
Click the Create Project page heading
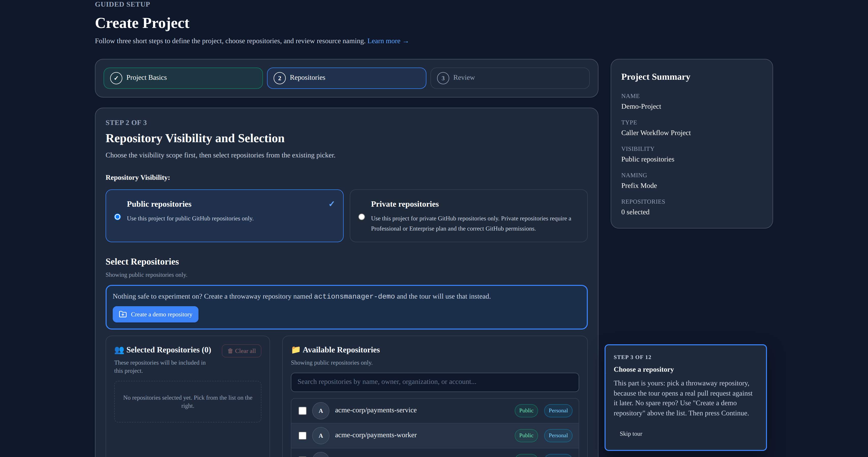(142, 23)
